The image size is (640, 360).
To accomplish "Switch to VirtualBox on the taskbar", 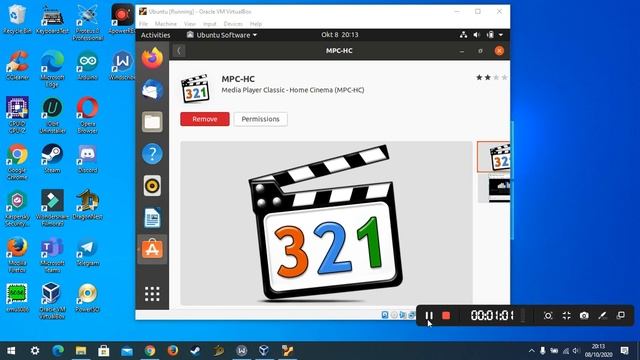I will pos(264,351).
